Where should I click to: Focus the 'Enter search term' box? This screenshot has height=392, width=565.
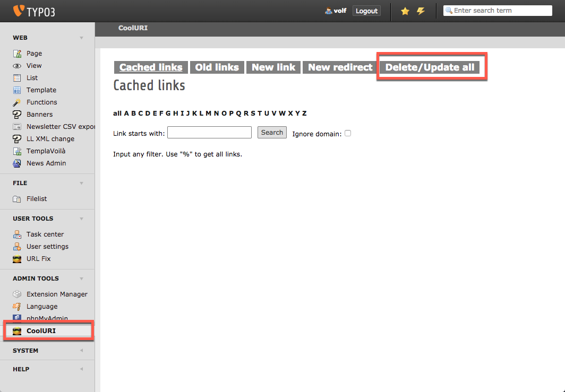[x=497, y=11]
